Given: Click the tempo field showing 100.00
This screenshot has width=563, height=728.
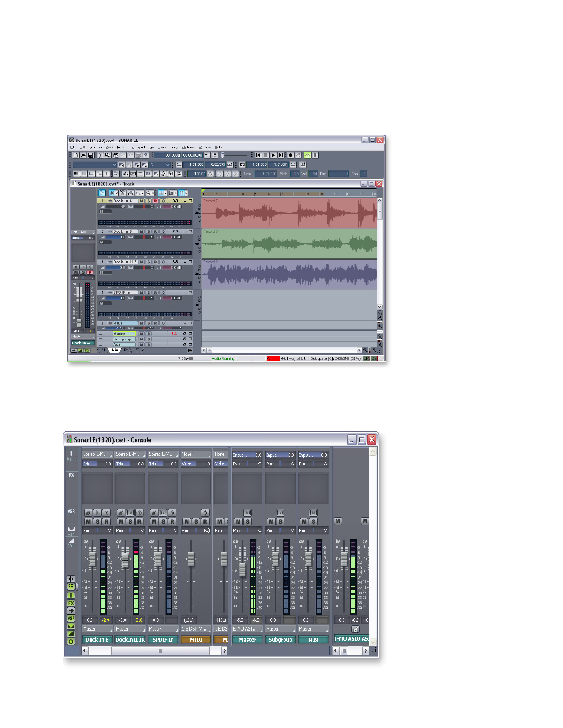Looking at the screenshot, I should (197, 174).
